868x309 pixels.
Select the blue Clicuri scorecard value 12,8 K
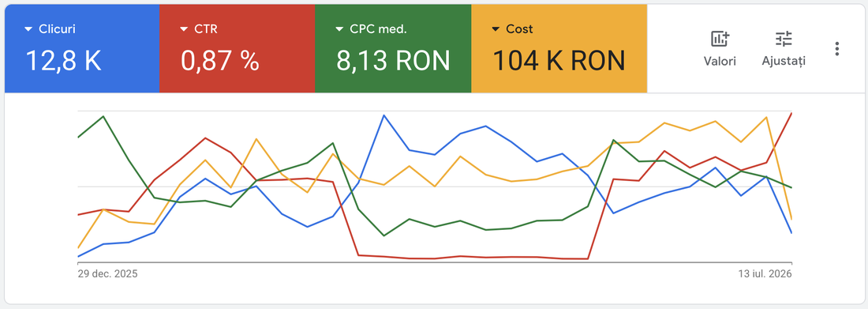click(64, 60)
